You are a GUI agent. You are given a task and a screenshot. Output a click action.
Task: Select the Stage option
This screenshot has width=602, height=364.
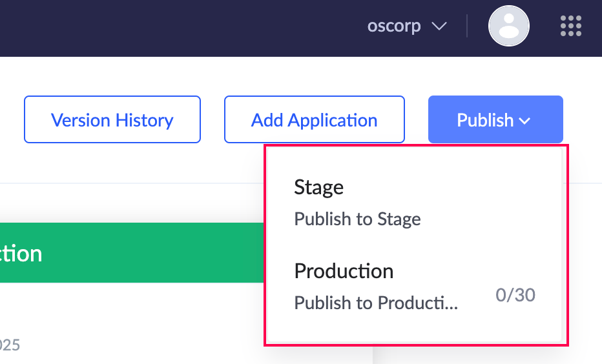(x=319, y=187)
